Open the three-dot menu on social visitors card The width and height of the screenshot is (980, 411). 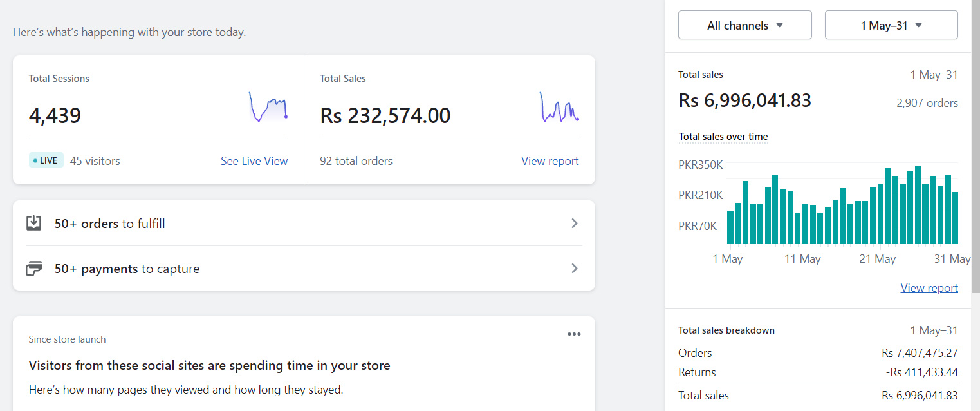pos(574,334)
